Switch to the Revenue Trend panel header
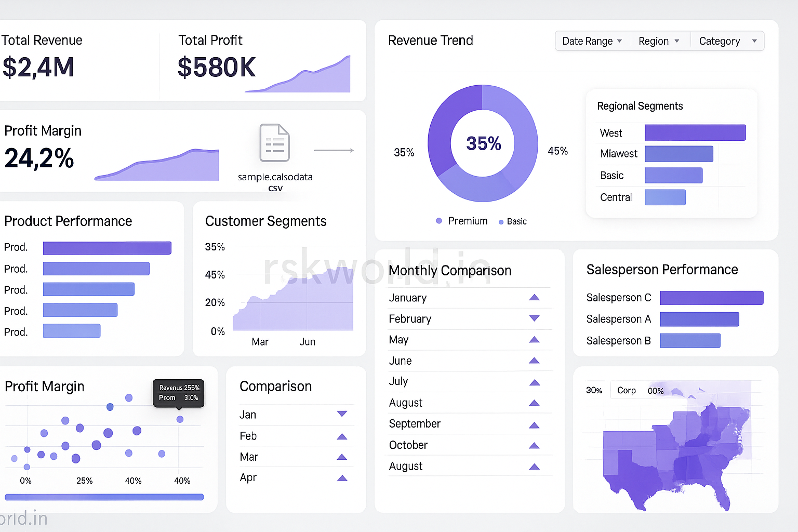 click(x=430, y=41)
